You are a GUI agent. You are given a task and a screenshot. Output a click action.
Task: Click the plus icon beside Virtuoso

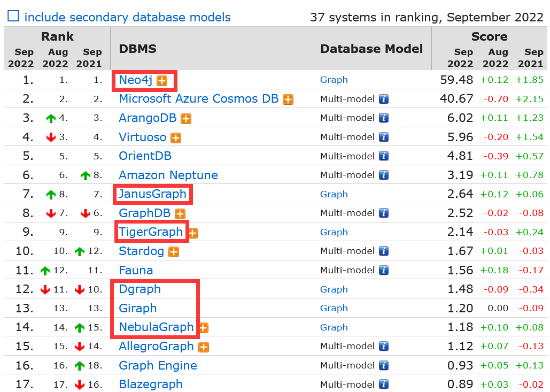[176, 138]
